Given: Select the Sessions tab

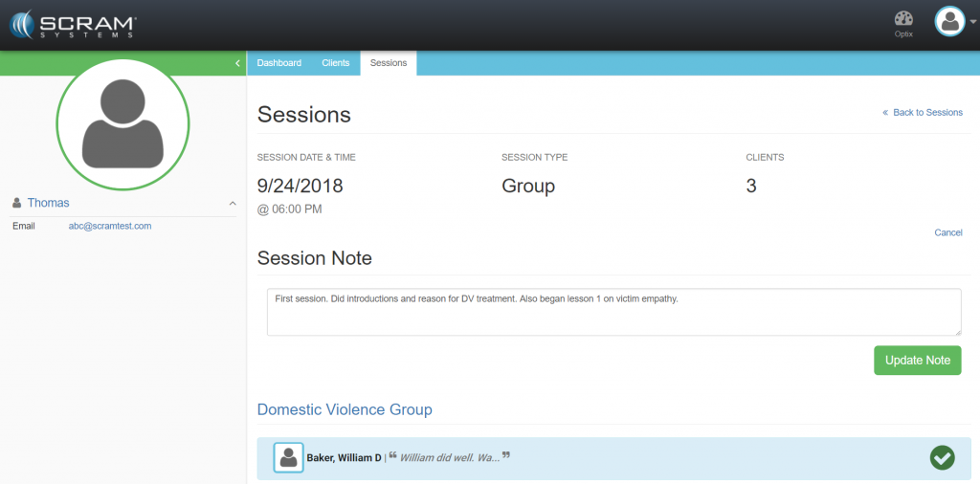Looking at the screenshot, I should 389,63.
